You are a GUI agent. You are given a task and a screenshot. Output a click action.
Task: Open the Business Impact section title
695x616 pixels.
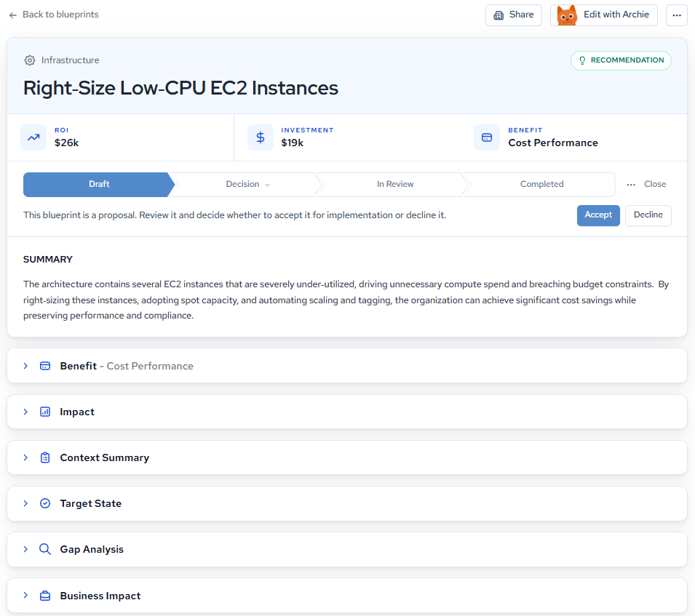[x=100, y=596]
